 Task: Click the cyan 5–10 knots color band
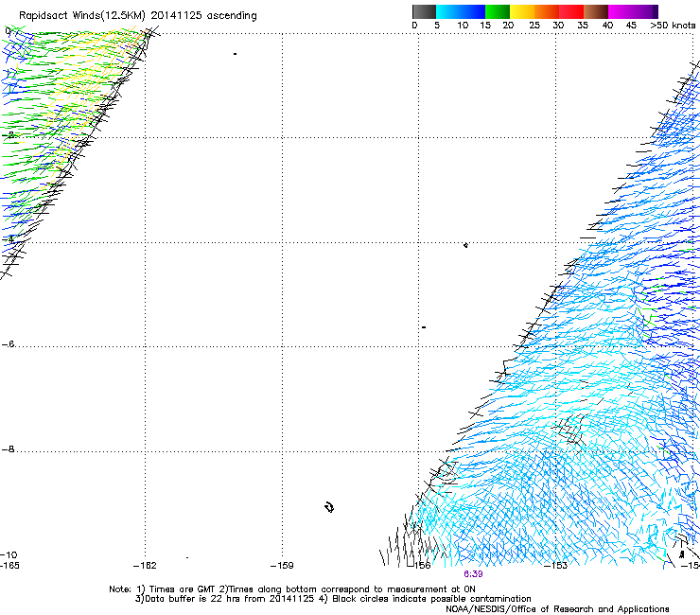448,11
